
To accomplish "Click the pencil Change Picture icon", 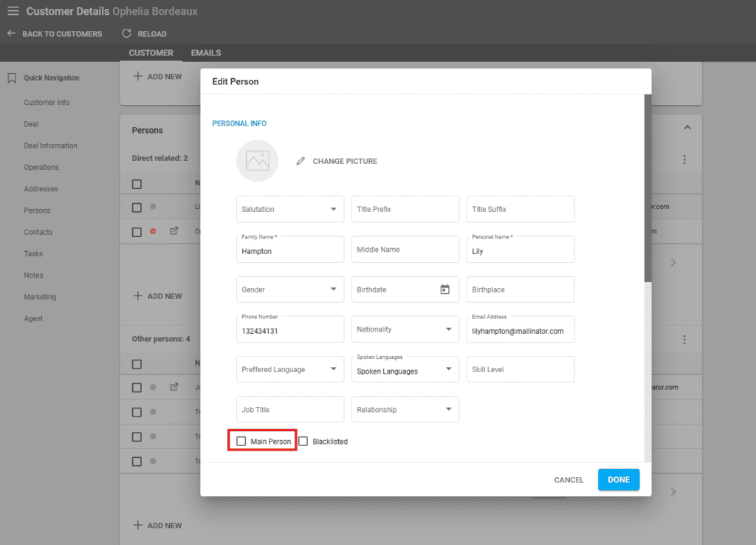I will click(x=300, y=161).
